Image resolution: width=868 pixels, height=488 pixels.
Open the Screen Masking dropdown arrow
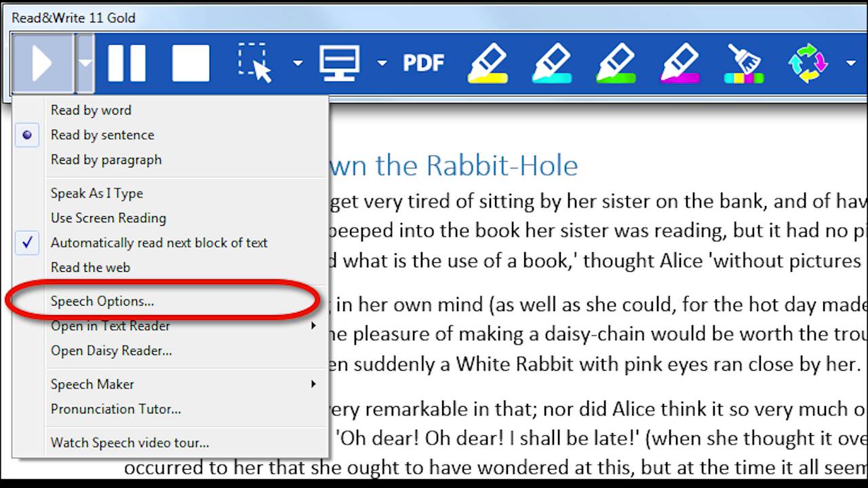pos(382,63)
